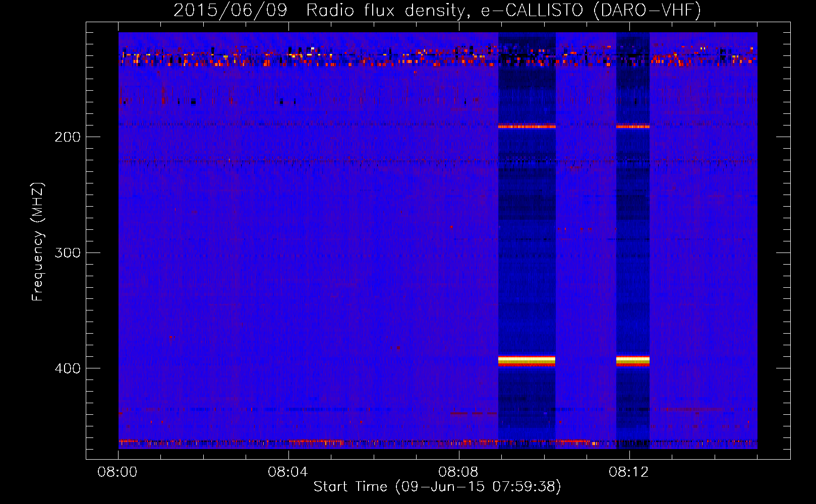Click the wide bright band near 395 MHz

(x=527, y=361)
